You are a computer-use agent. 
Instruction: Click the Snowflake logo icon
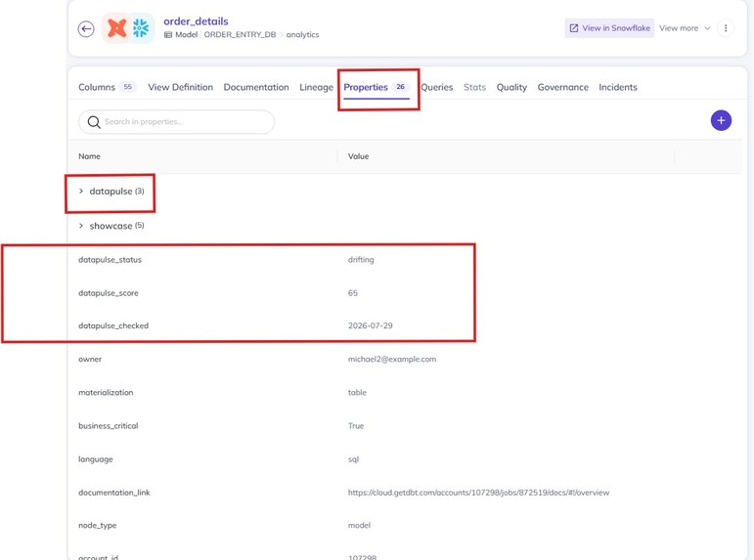tap(142, 28)
